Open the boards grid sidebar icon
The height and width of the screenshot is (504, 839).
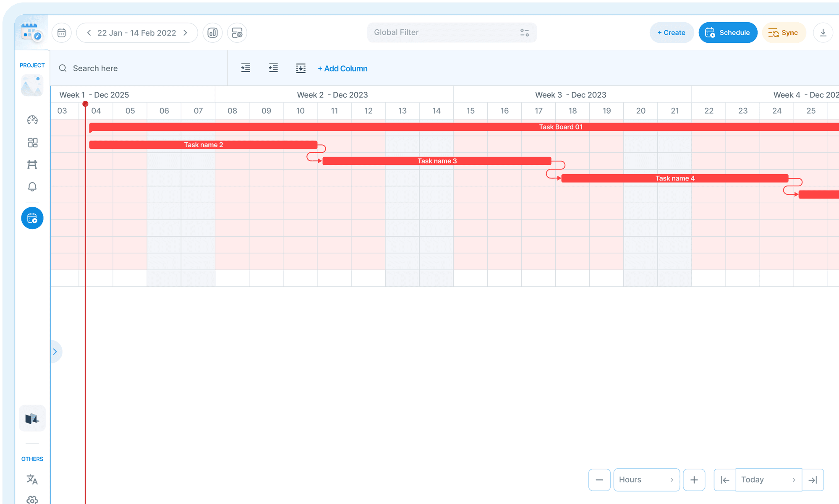click(x=32, y=143)
